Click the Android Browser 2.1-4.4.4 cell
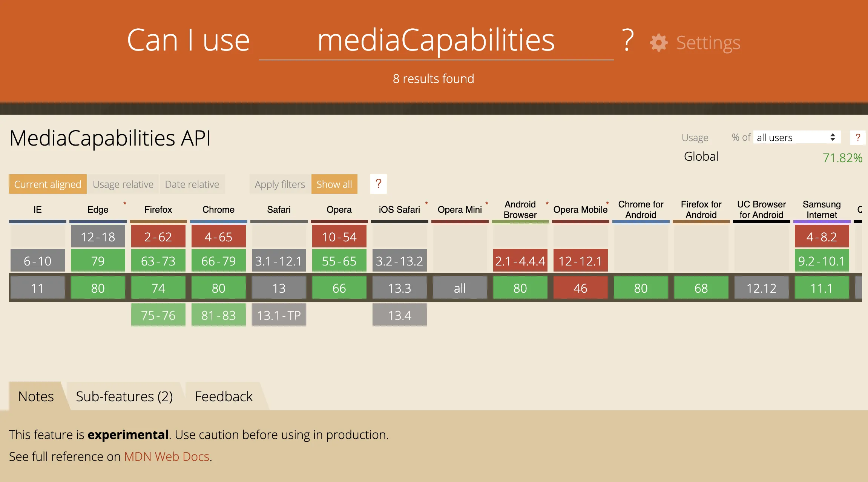Viewport: 868px width, 482px height. (520, 261)
